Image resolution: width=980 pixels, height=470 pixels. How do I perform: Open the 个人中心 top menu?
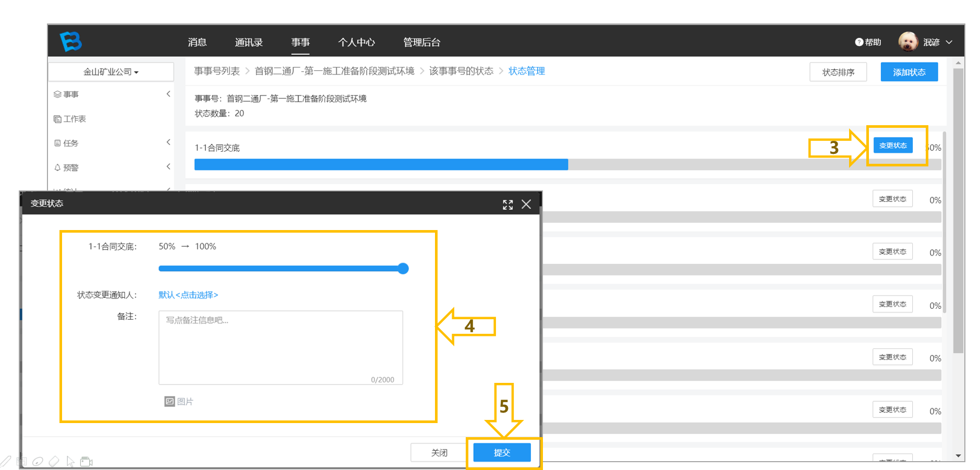(357, 42)
